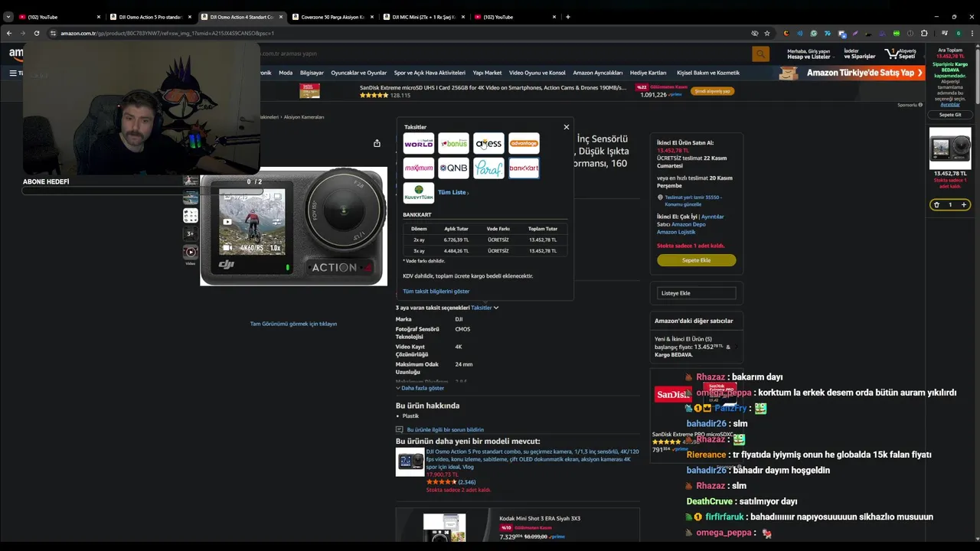Viewport: 980px width, 551px height.
Task: Expand Daha fazla göster details
Action: [x=420, y=388]
